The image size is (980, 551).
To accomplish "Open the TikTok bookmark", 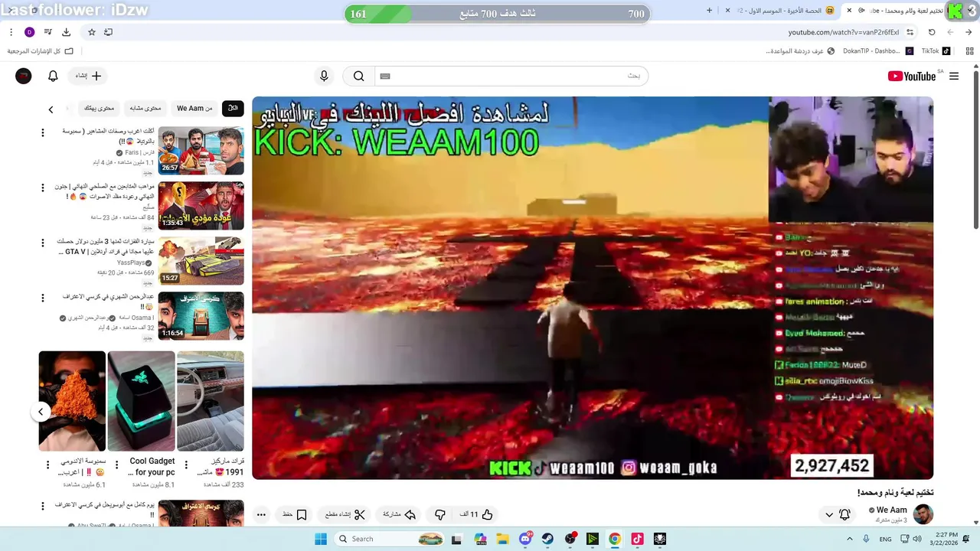I will [936, 51].
